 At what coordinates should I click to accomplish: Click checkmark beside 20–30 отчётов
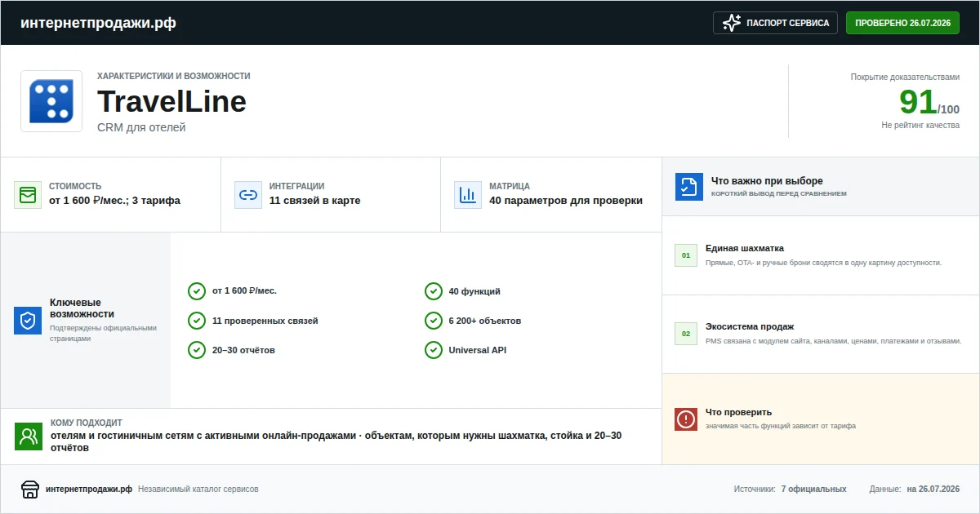tap(197, 350)
